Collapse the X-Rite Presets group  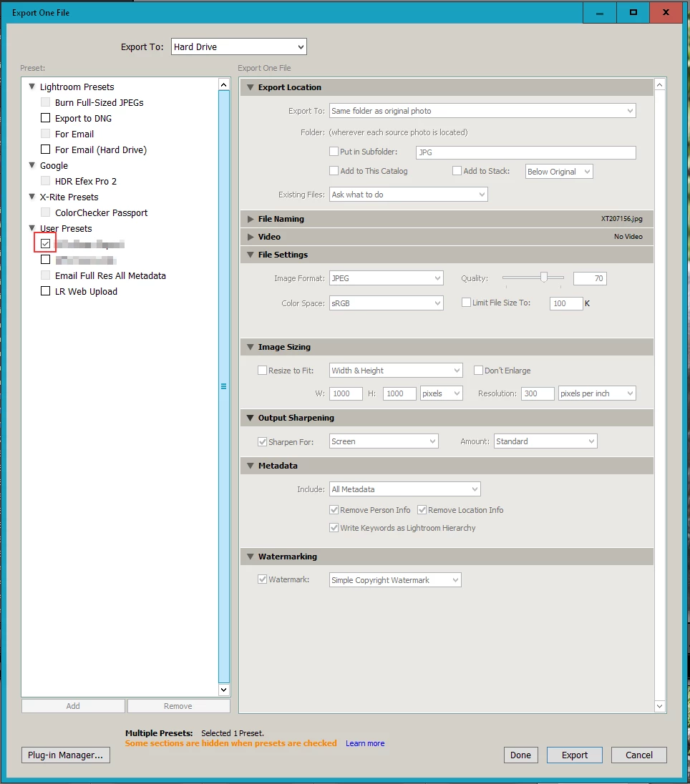tap(31, 197)
